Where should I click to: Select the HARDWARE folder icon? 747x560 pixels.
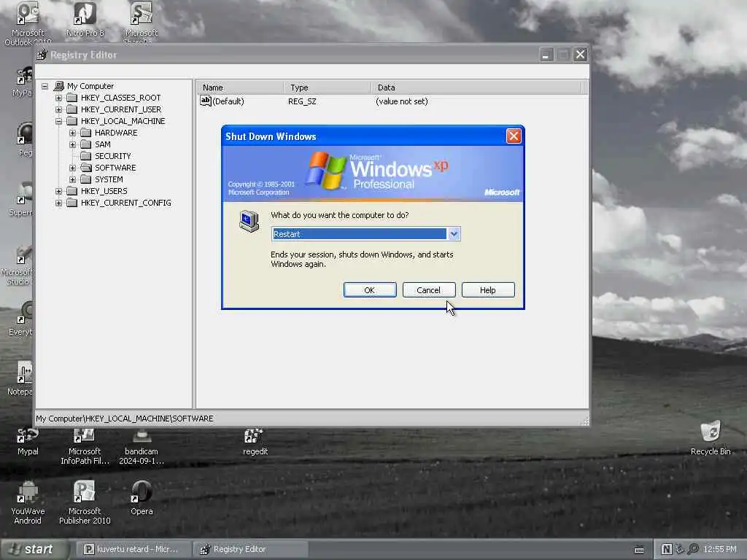click(86, 133)
